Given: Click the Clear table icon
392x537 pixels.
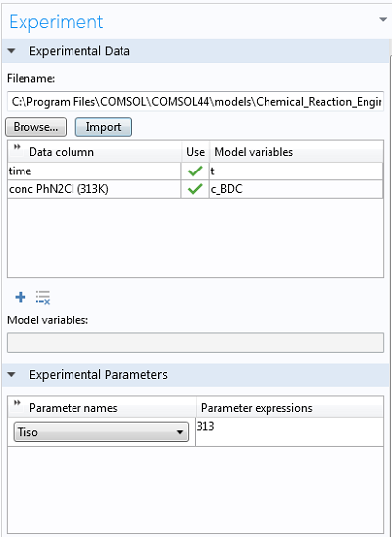Looking at the screenshot, I should (x=43, y=297).
